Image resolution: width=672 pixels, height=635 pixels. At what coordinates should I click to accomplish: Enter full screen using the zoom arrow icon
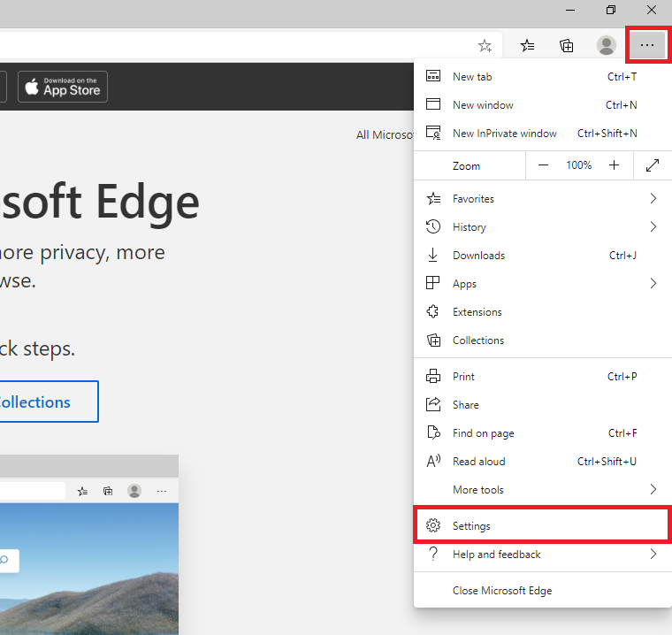[x=653, y=165]
